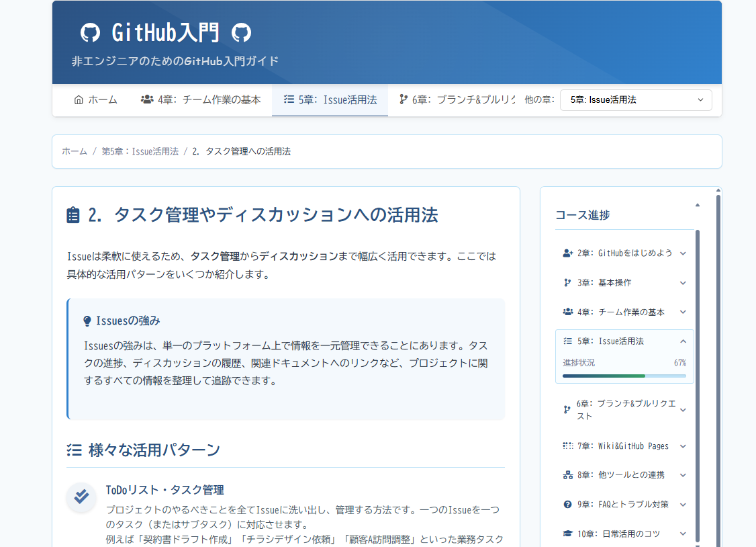Expand the 6章 ブランチ&プルリクエスト chevron
The height and width of the screenshot is (547, 756).
683,410
